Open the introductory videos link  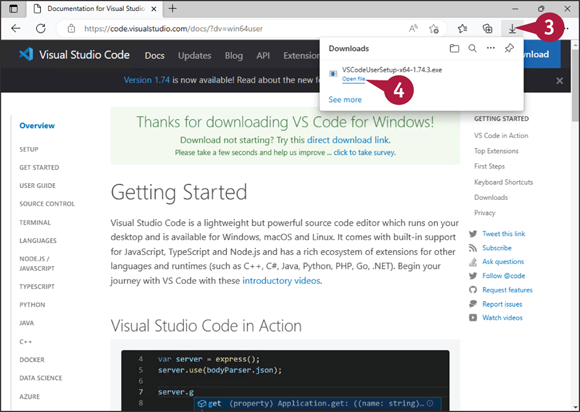281,281
